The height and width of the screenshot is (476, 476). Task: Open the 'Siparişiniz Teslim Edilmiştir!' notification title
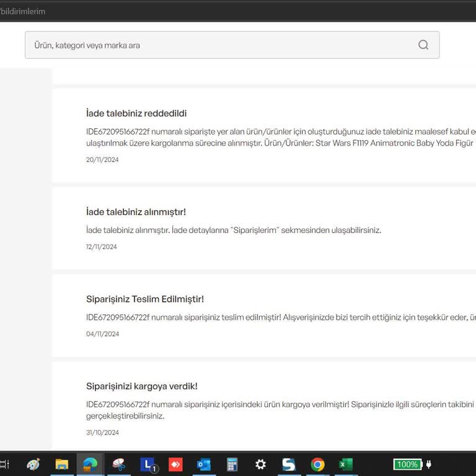point(145,299)
